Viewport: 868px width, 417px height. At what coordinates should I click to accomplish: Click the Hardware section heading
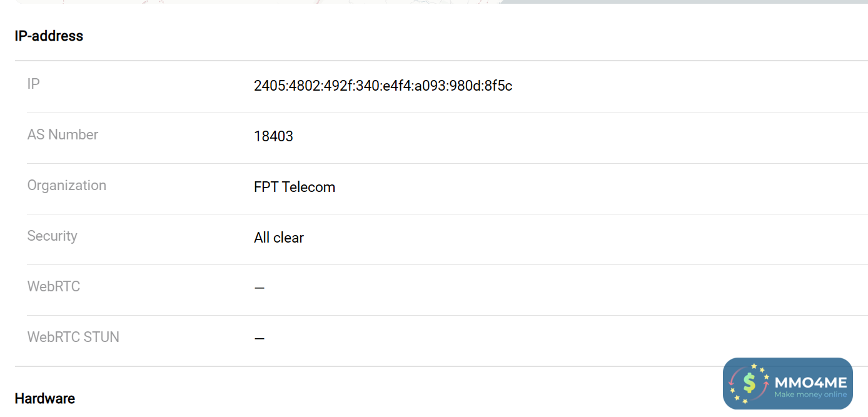tap(44, 399)
